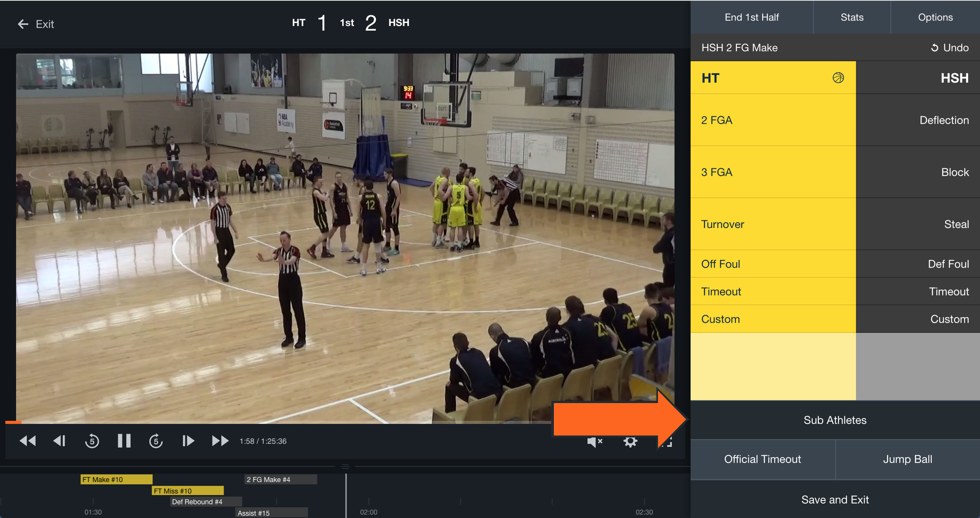Open the Options menu
This screenshot has width=980, height=518.
click(935, 17)
